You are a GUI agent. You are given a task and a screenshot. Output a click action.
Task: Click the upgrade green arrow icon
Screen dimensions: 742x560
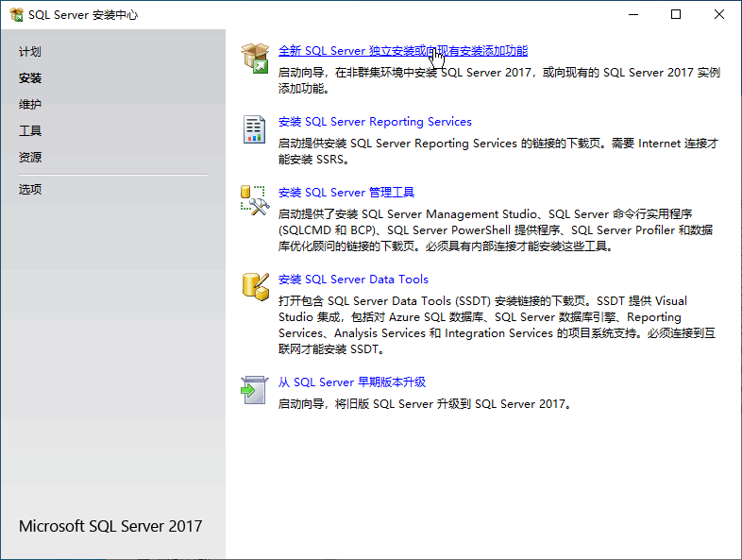click(254, 390)
